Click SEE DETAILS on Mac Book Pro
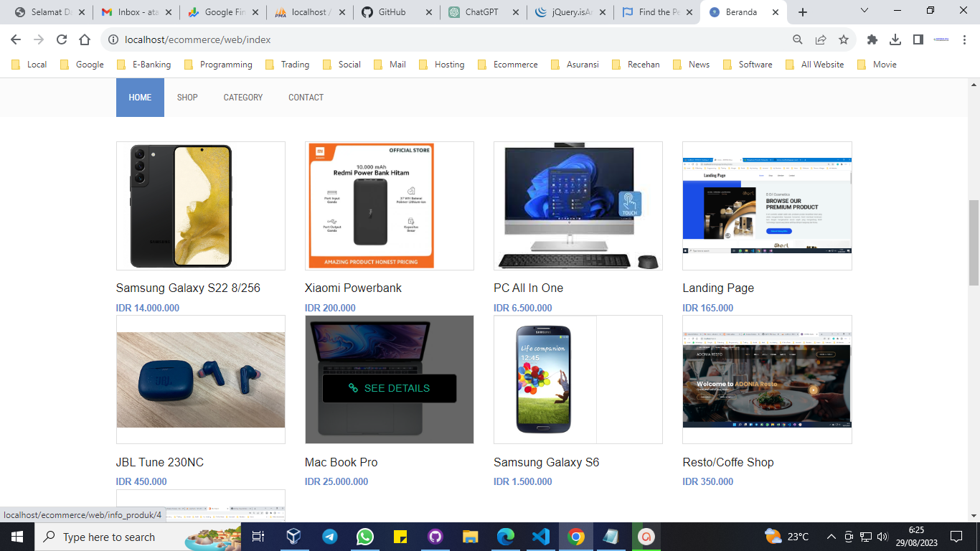980x551 pixels. pyautogui.click(x=390, y=388)
